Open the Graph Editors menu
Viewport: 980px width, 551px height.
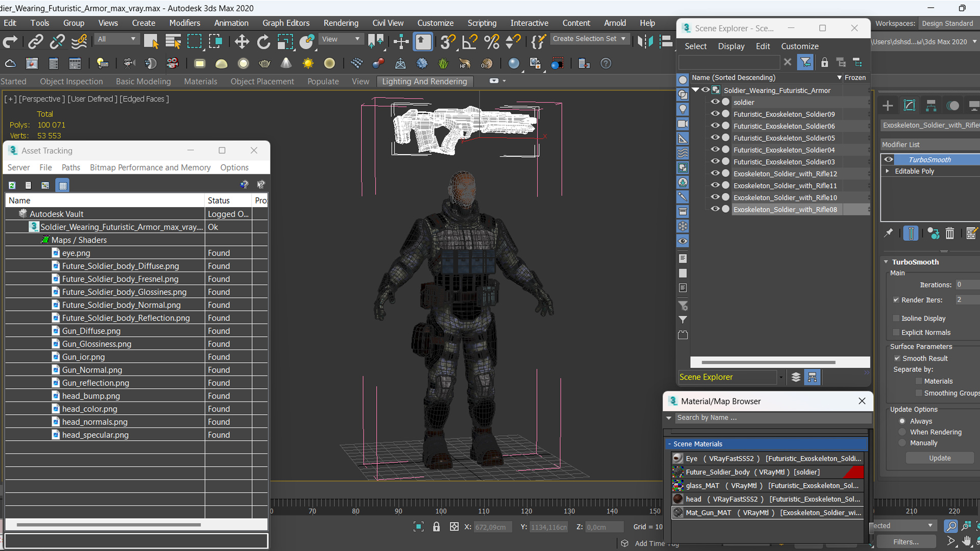pos(286,23)
